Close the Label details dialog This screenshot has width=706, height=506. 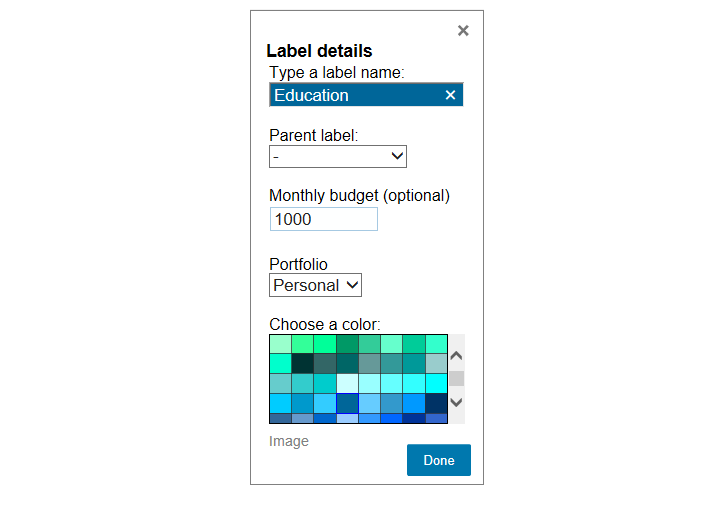pyautogui.click(x=463, y=31)
